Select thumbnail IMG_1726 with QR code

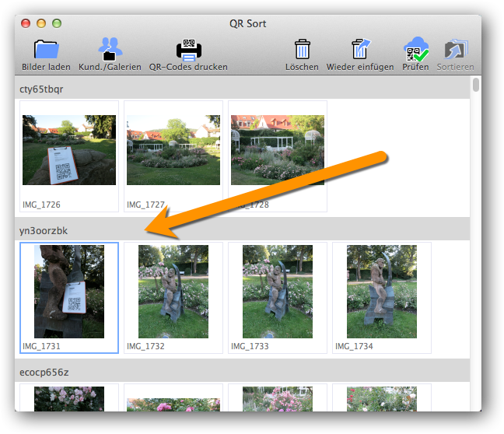pyautogui.click(x=69, y=151)
